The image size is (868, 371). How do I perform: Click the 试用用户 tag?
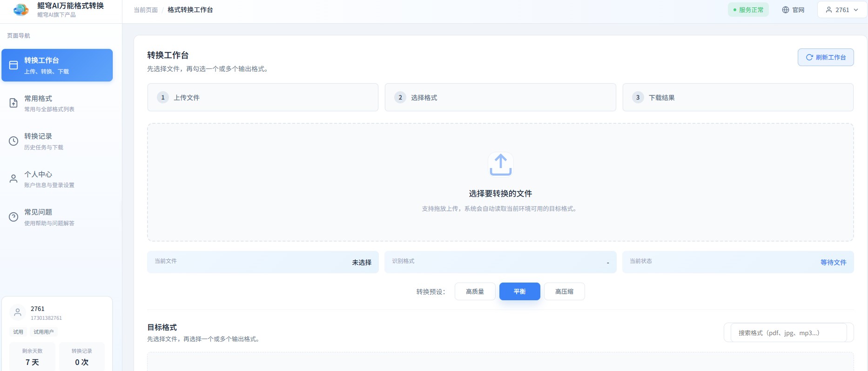point(44,332)
